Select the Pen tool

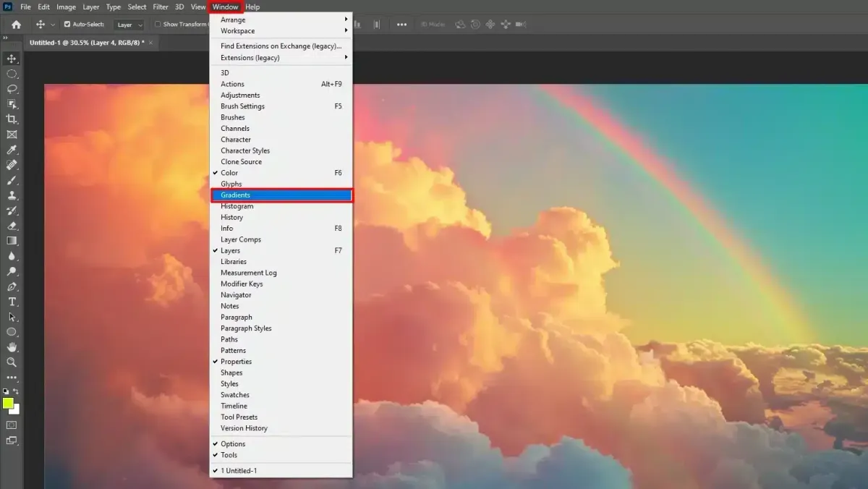pos(12,286)
